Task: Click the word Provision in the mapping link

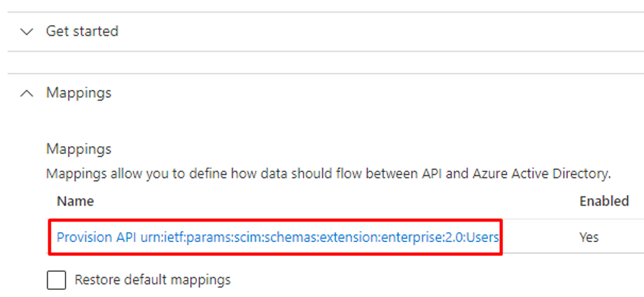Action: 84,237
